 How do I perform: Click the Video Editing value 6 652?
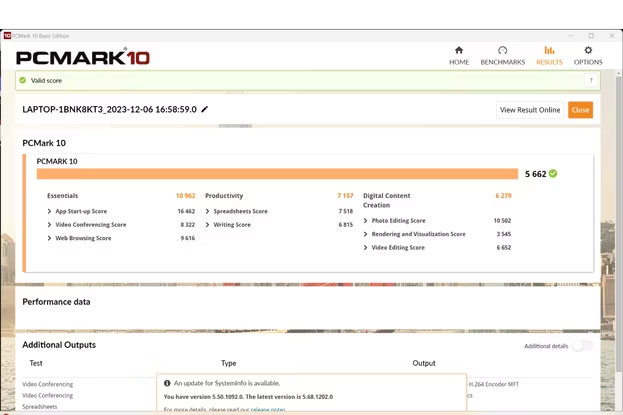504,247
